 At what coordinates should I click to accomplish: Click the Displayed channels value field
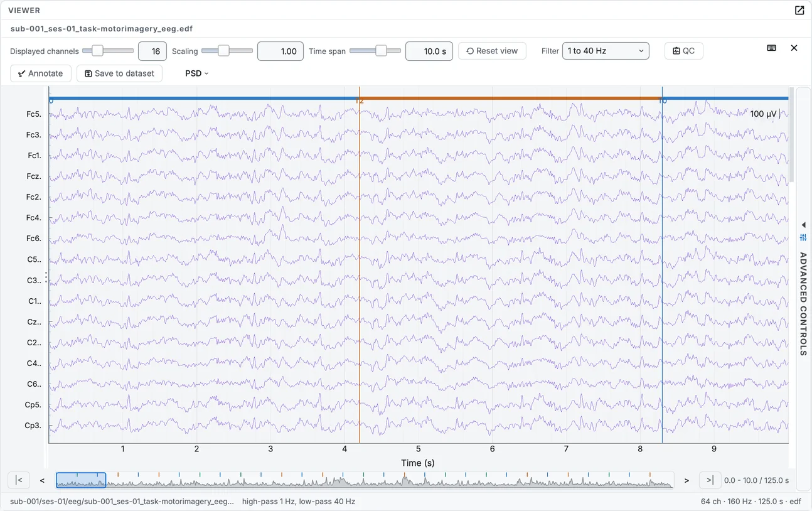click(x=152, y=51)
